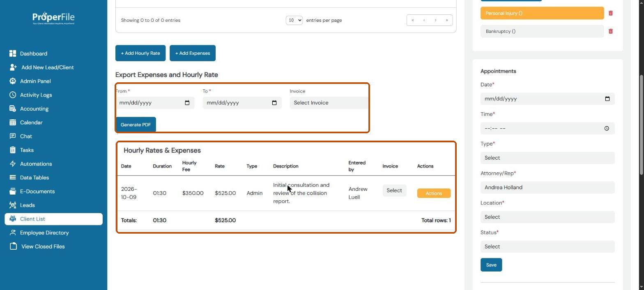Save the appointment with the Save button

[x=491, y=265]
